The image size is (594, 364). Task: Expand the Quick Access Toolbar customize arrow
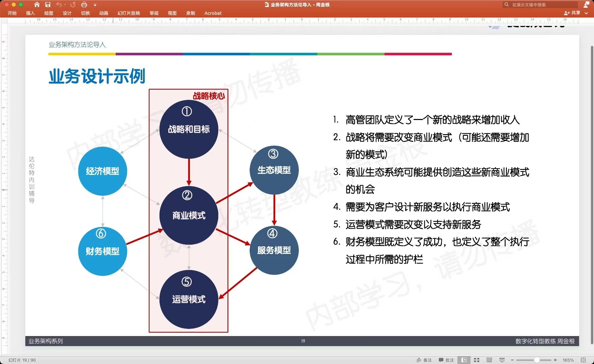click(95, 5)
